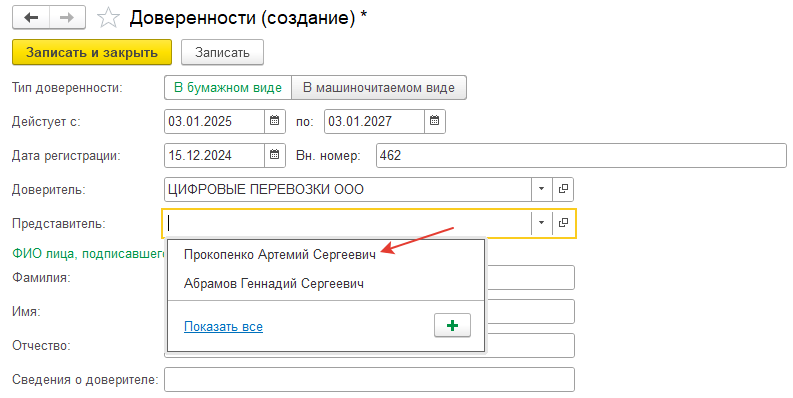The image size is (793, 398).
Task: Focus the Вн. номер field with 462
Action: pos(581,155)
